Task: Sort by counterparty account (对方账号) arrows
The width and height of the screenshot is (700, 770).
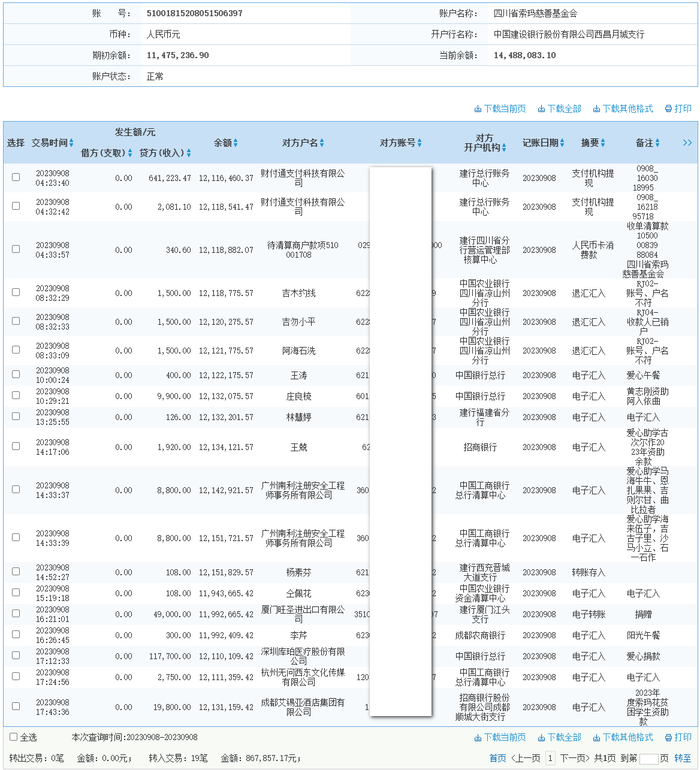Action: (420, 143)
